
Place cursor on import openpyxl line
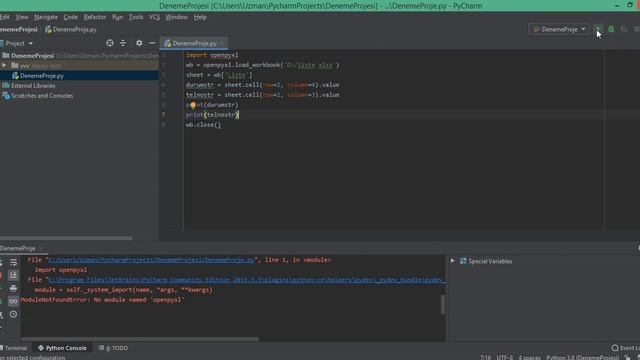coord(212,55)
